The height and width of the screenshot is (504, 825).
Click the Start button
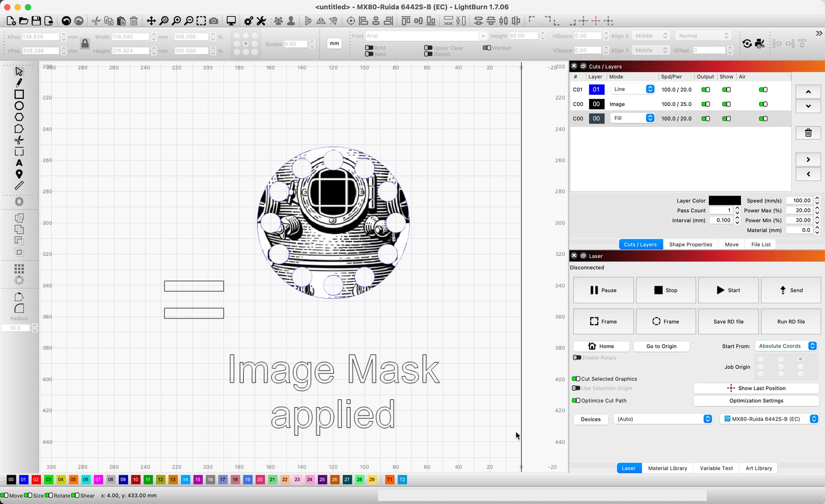point(728,290)
